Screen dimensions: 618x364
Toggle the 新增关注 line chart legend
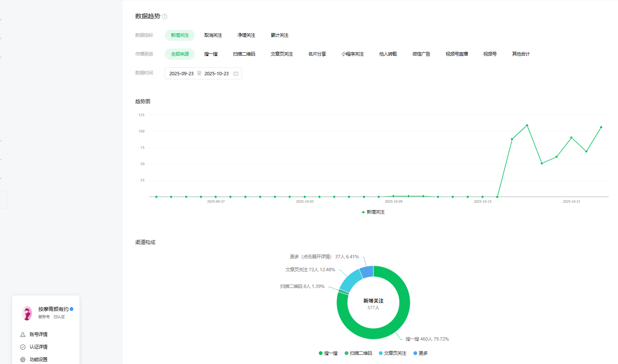tap(373, 212)
